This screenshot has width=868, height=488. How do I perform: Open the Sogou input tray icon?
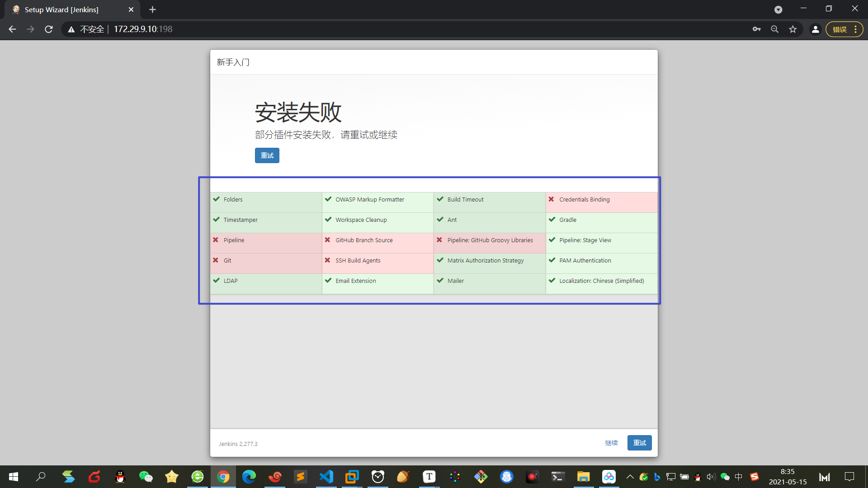[x=755, y=477]
